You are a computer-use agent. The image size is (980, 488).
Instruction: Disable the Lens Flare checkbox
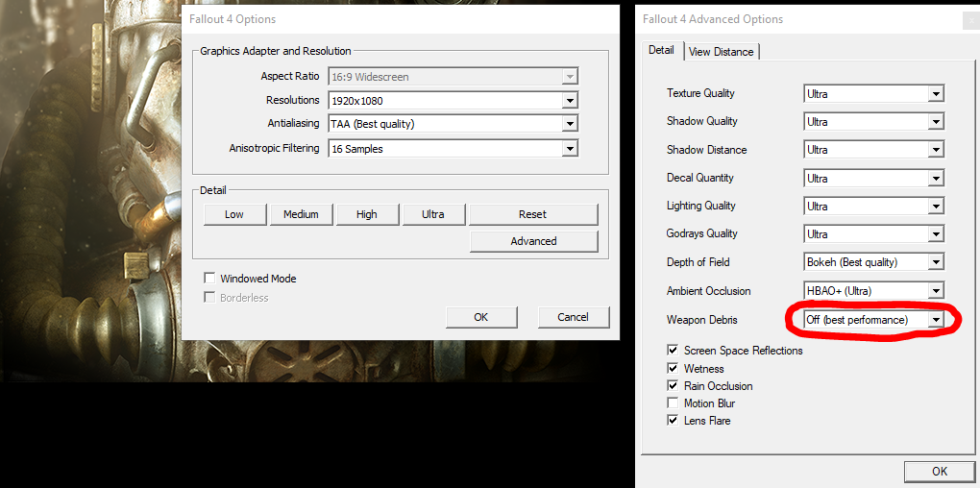673,421
